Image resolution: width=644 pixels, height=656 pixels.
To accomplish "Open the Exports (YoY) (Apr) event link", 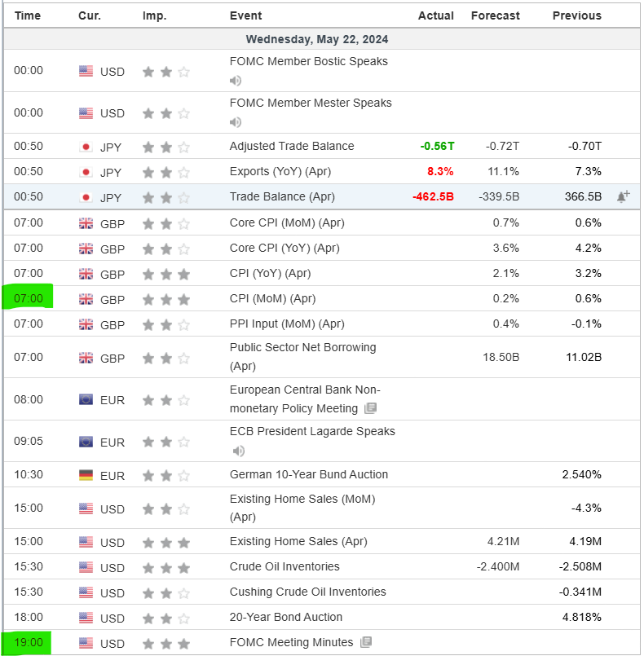I will point(280,171).
